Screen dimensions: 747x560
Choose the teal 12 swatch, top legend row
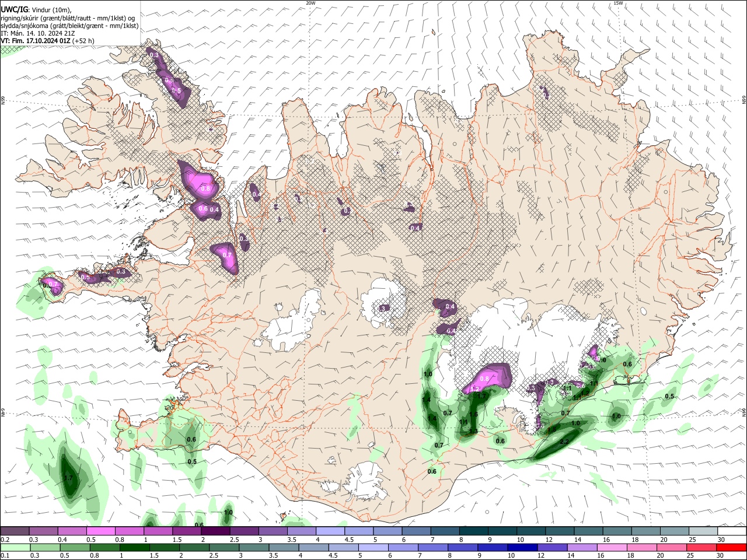[560, 531]
